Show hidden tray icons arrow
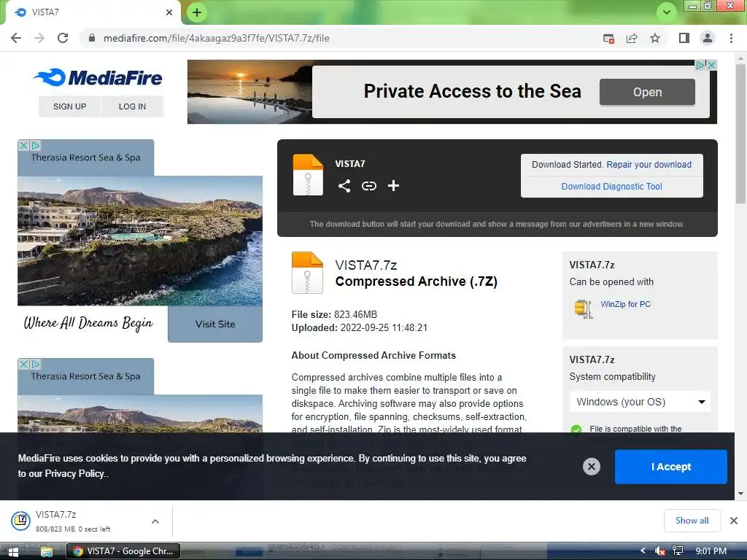747x560 pixels. point(643,551)
